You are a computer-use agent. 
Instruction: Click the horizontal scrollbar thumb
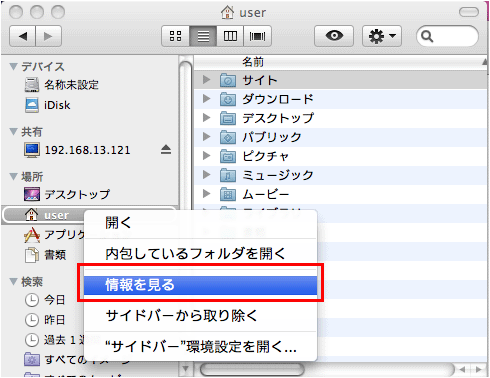[x=252, y=369]
